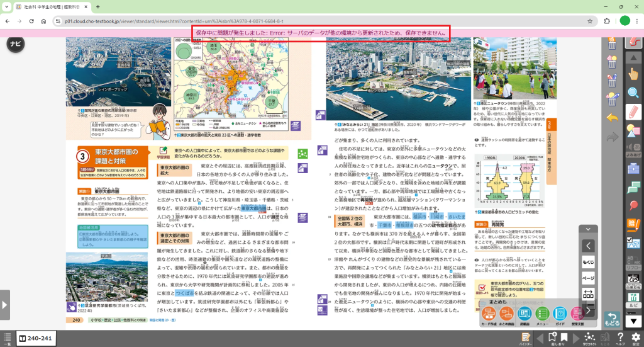Open the バインダー binder icon
This screenshot has height=347, width=644.
tap(525, 339)
